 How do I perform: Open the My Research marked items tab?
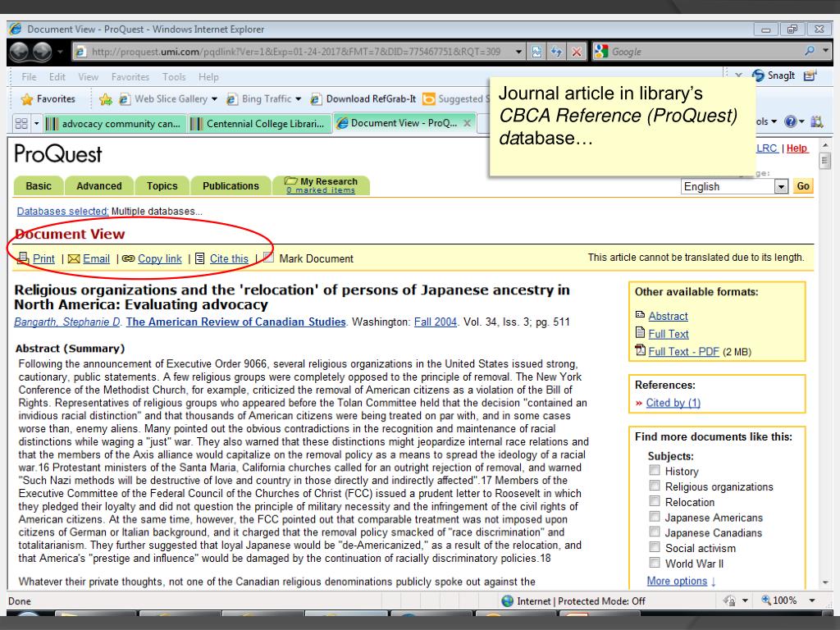(322, 185)
